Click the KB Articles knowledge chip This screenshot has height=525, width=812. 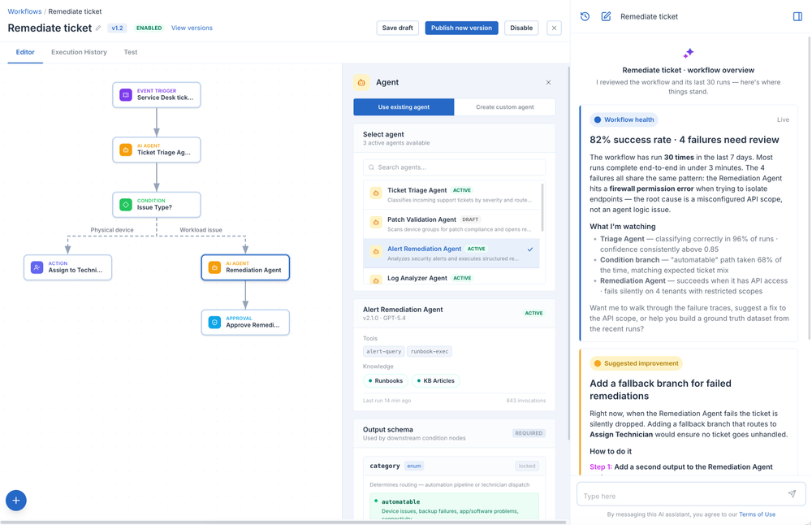[x=436, y=381]
